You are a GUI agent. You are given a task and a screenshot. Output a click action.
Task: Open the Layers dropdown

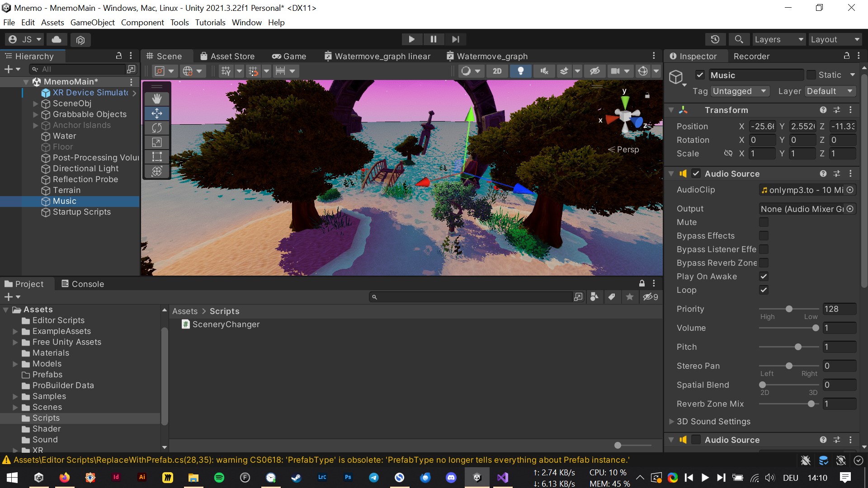tap(779, 39)
